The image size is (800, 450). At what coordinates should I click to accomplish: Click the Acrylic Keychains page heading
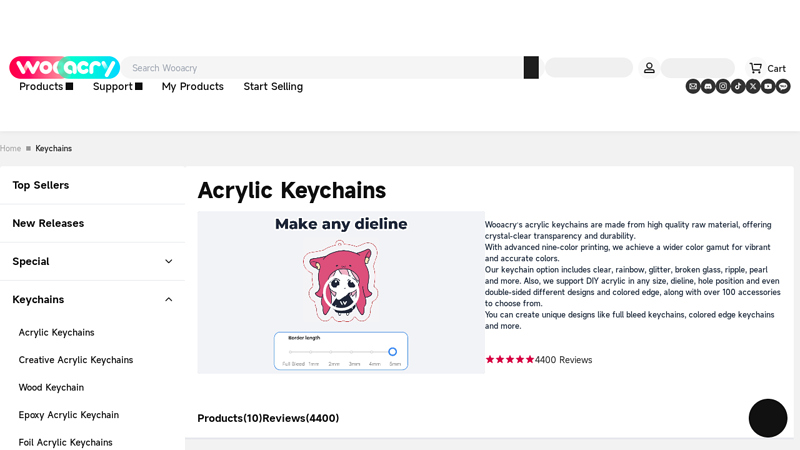[x=292, y=190]
